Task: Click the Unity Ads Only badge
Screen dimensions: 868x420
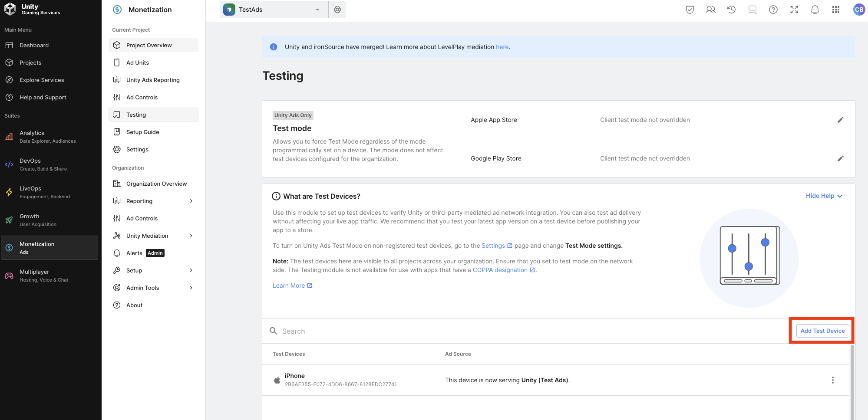Action: [293, 115]
